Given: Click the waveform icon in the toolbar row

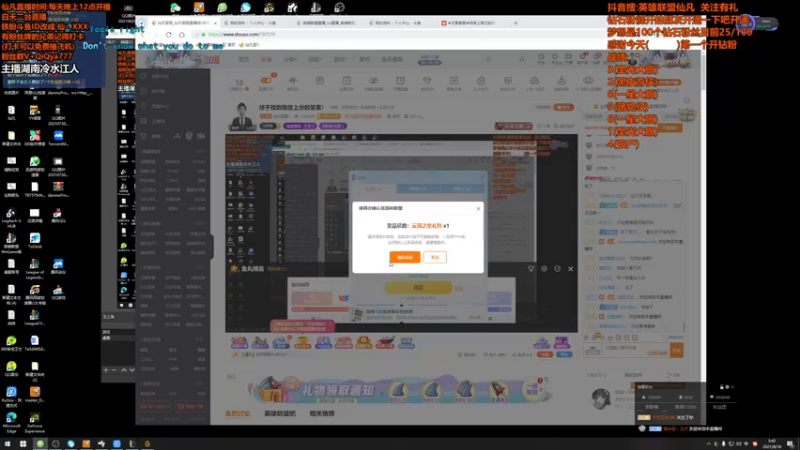Looking at the screenshot, I should [292, 81].
